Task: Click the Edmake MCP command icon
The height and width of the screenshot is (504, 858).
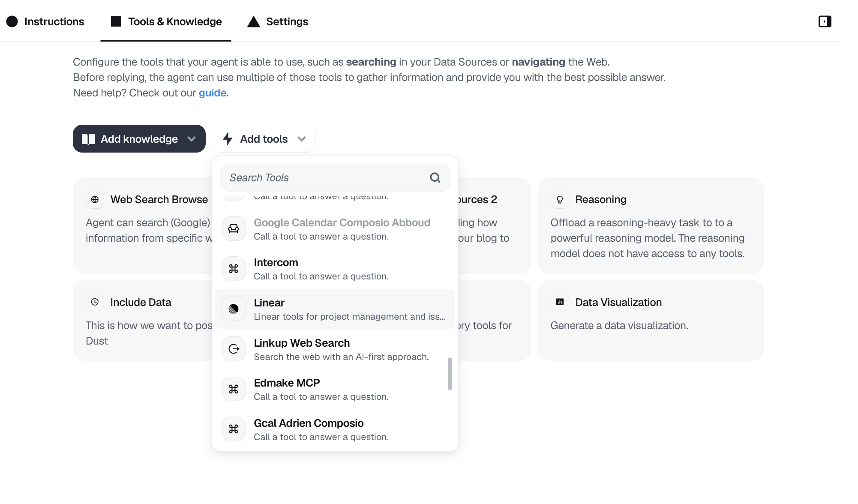Action: pyautogui.click(x=234, y=389)
